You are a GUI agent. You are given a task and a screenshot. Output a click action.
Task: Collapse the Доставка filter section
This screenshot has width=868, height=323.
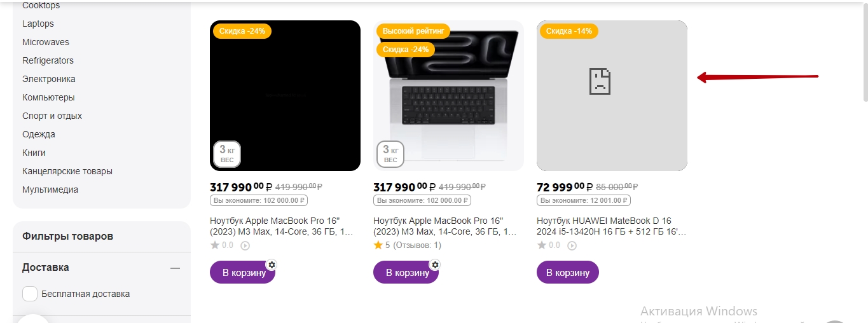pos(175,268)
